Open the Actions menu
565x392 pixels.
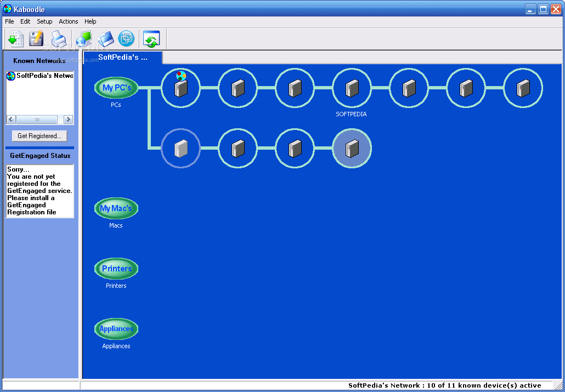[x=69, y=21]
